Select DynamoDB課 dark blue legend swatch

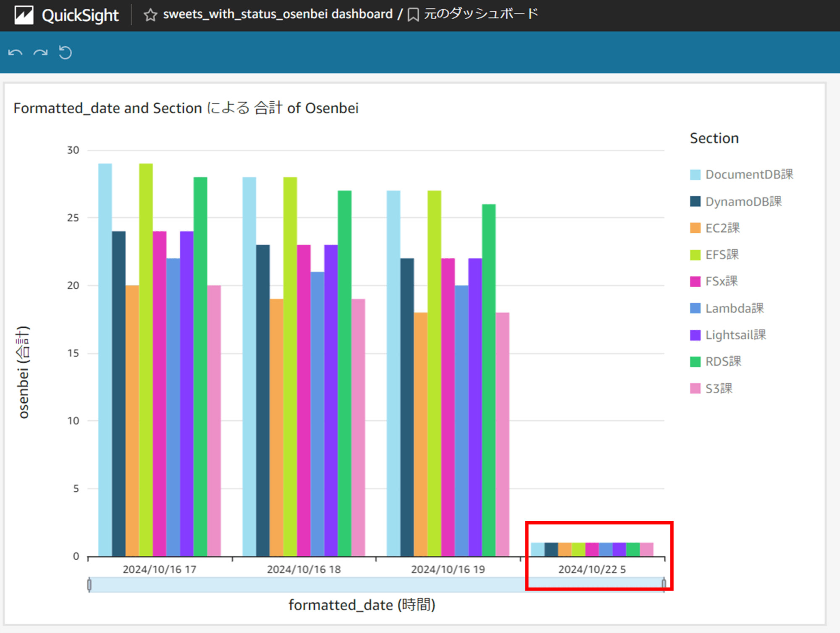coord(695,201)
